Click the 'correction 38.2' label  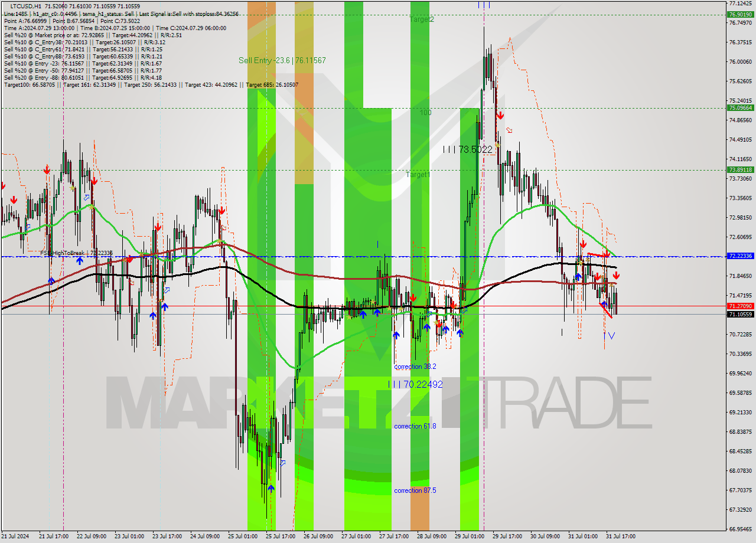[x=415, y=367]
